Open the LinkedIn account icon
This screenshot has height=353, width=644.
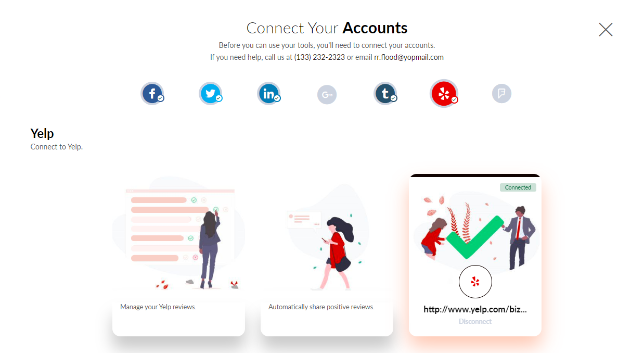[269, 94]
